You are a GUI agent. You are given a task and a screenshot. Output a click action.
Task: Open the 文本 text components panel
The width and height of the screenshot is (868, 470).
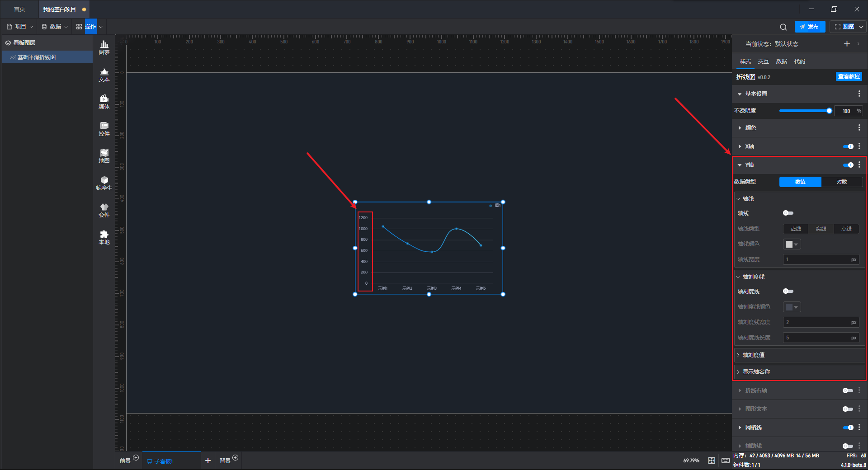[104, 75]
